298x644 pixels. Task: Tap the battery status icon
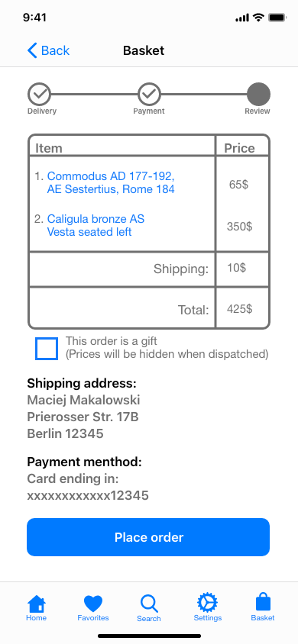coord(277,18)
